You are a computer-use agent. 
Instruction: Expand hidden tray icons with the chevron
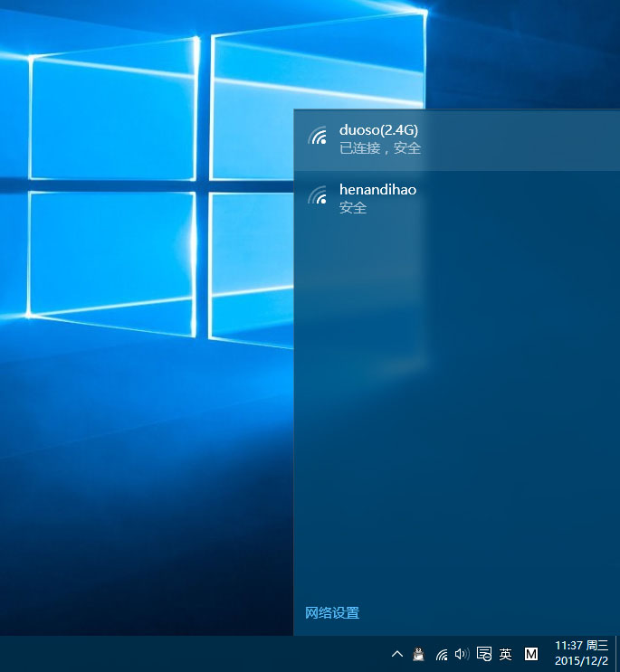click(x=397, y=654)
